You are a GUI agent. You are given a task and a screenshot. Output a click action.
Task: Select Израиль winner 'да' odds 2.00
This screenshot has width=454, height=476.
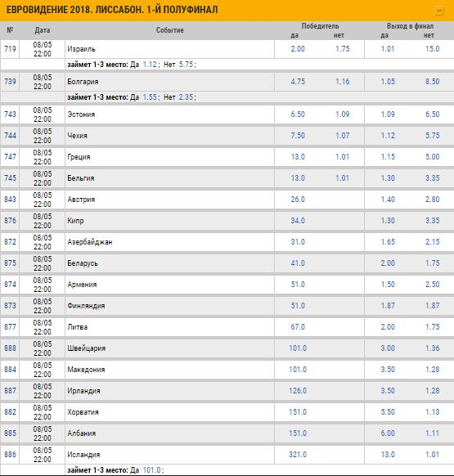298,49
